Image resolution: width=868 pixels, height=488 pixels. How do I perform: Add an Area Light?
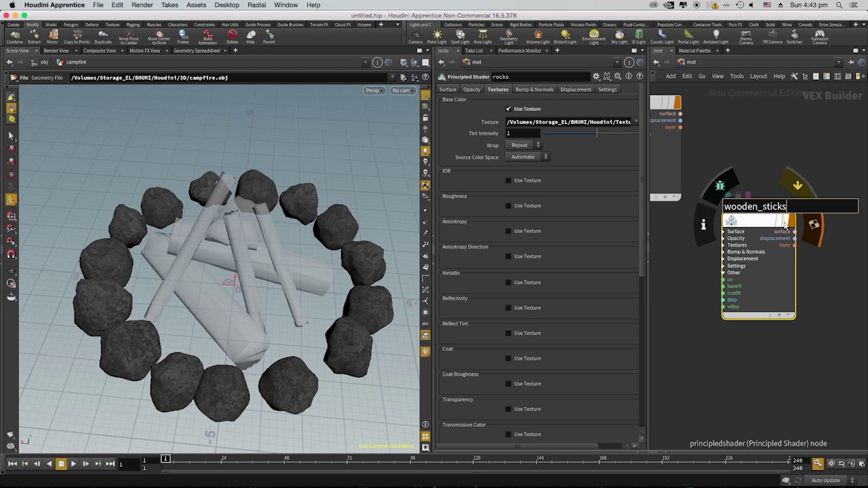pyautogui.click(x=483, y=37)
